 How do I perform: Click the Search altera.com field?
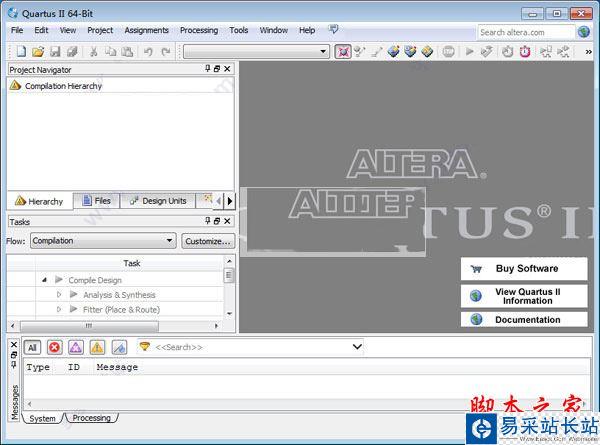[x=526, y=32]
